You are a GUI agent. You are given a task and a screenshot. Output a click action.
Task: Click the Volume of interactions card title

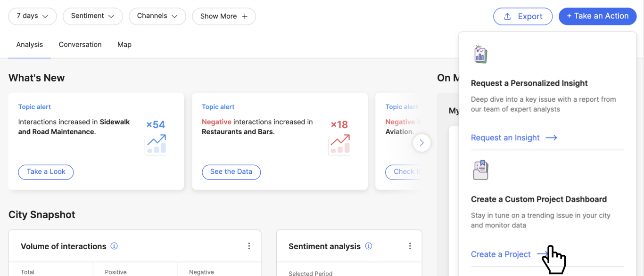[x=64, y=246]
